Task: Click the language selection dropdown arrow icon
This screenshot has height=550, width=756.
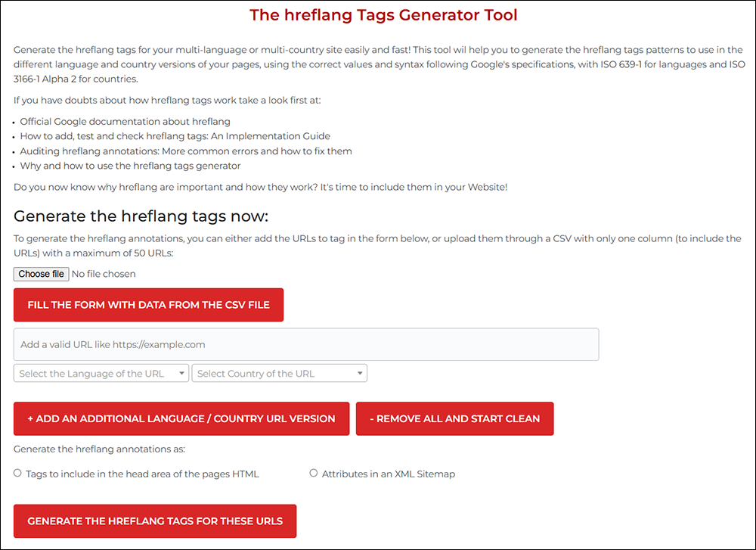Action: click(181, 373)
